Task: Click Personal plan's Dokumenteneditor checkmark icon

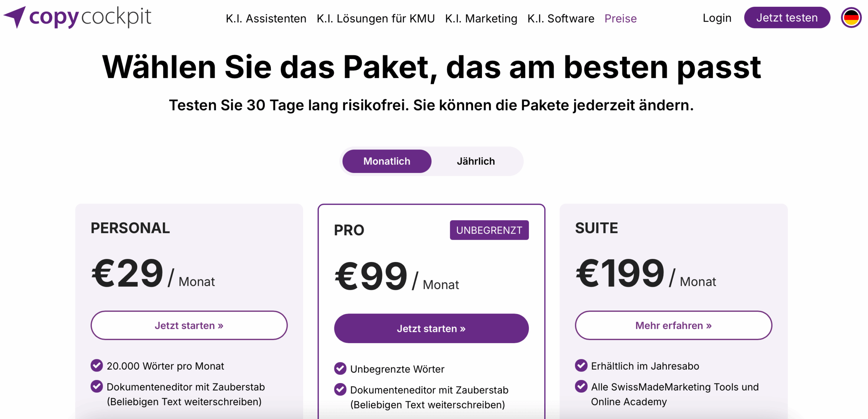Action: pos(97,386)
